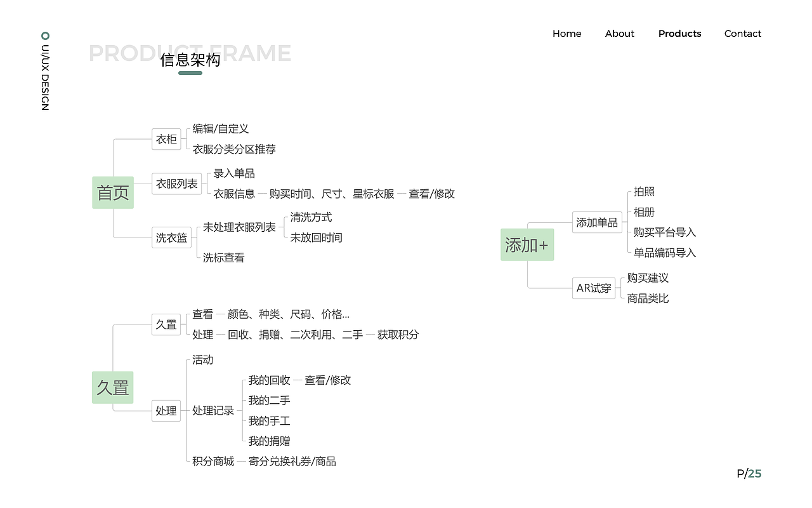Click the 添加+ node
Viewport: 812px width, 508px height.
coord(527,244)
